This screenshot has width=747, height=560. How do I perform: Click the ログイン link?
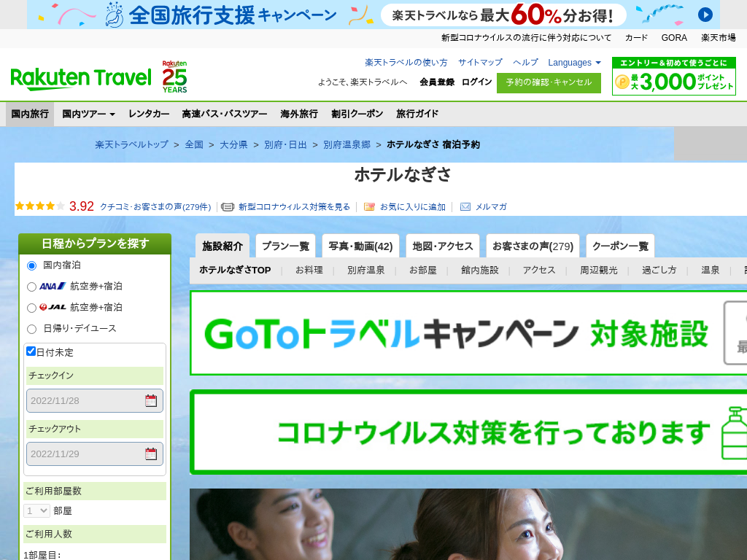click(x=476, y=82)
